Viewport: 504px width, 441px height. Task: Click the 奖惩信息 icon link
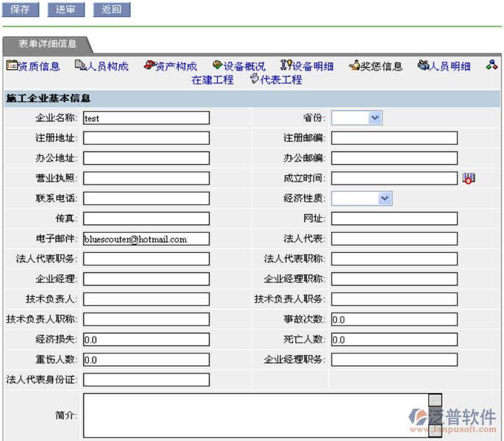[x=355, y=66]
